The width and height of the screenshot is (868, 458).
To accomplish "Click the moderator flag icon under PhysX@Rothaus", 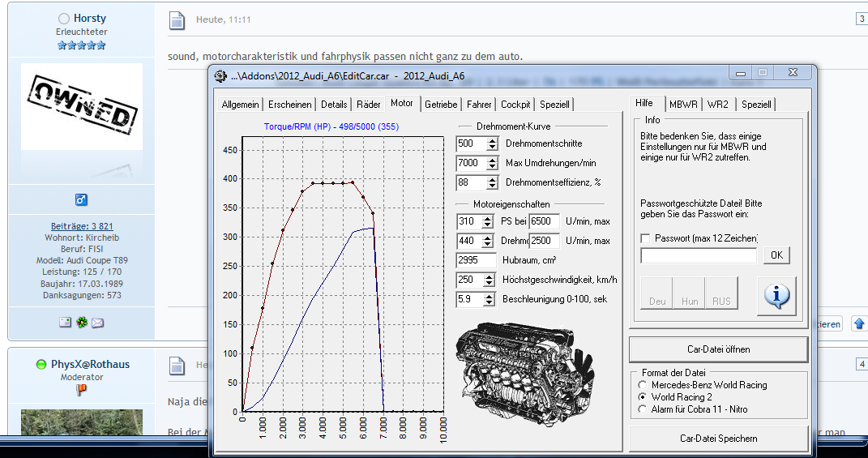I will [x=81, y=390].
